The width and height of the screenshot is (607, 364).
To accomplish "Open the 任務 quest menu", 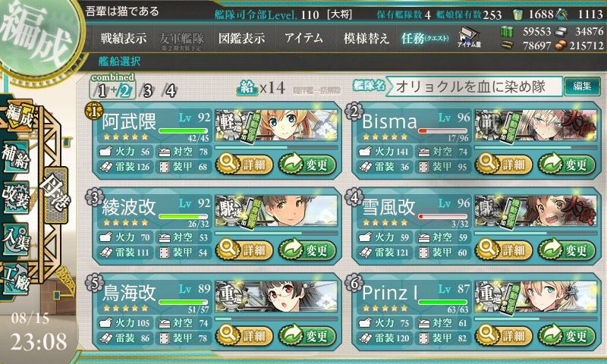I will coord(425,38).
